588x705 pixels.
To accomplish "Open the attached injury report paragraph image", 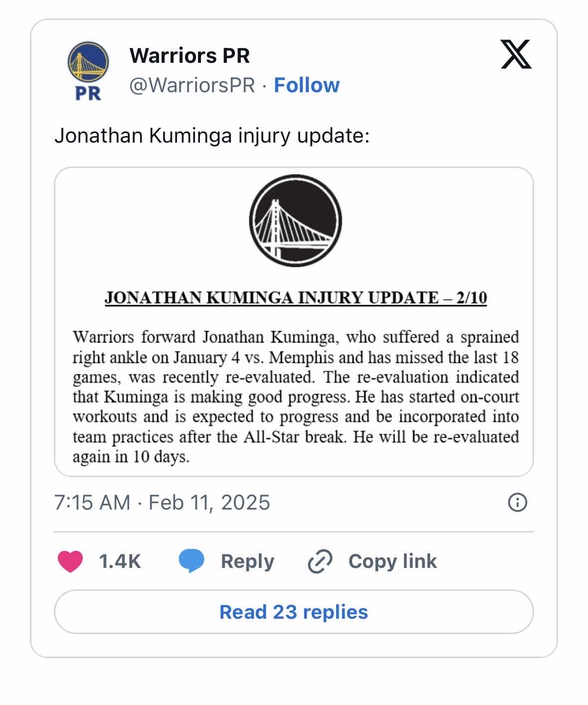I will [x=295, y=396].
